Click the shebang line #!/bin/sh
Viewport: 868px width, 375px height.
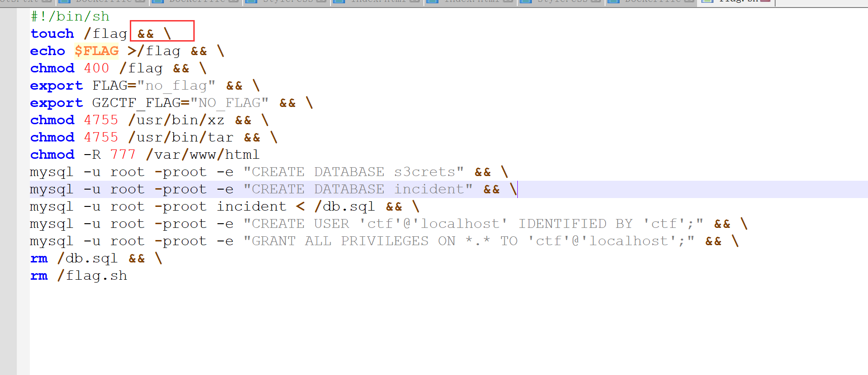tap(70, 16)
